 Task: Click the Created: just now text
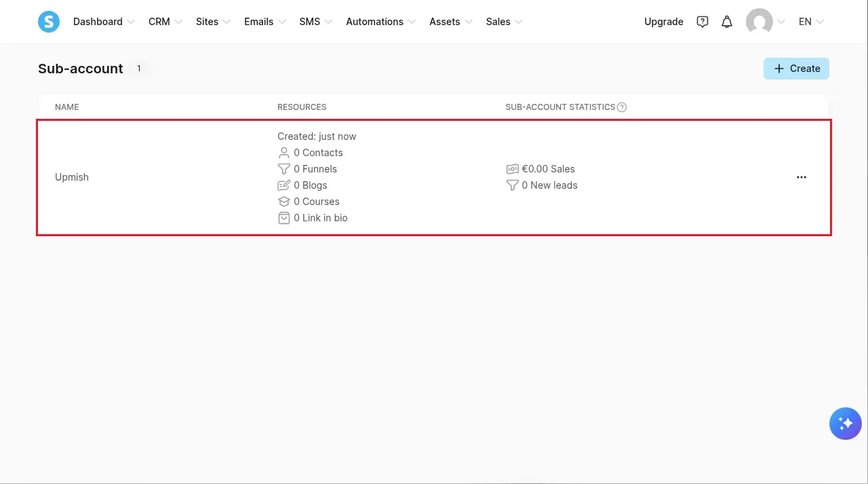coord(317,136)
